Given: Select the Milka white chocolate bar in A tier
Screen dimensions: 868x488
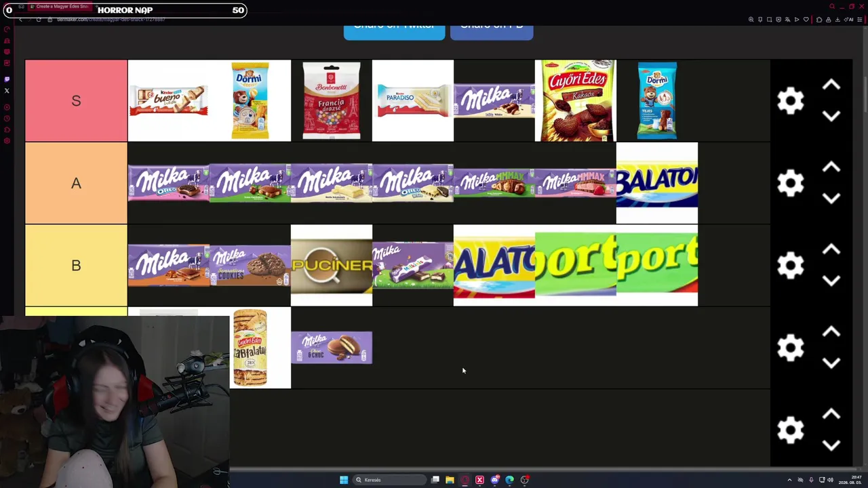Looking at the screenshot, I should (332, 183).
